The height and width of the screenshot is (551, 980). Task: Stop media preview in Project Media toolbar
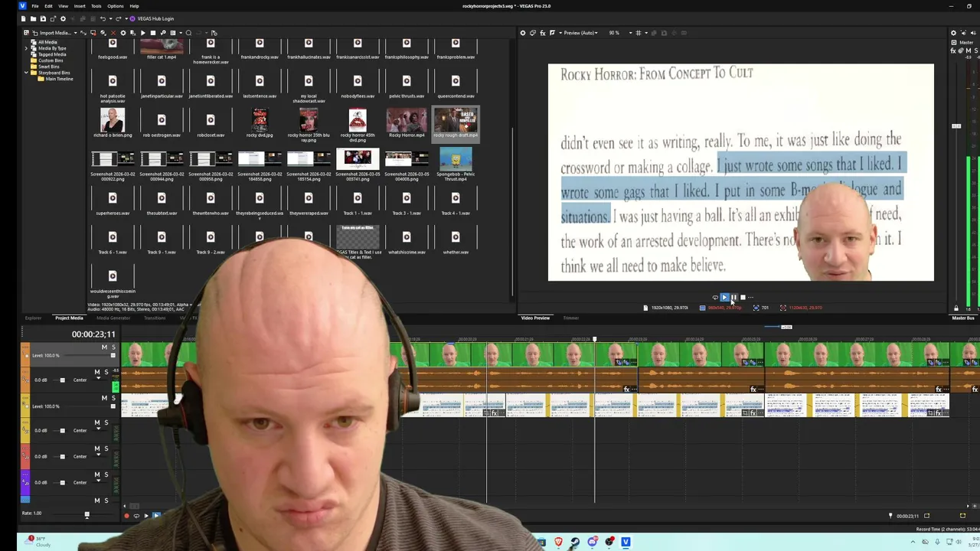[152, 33]
